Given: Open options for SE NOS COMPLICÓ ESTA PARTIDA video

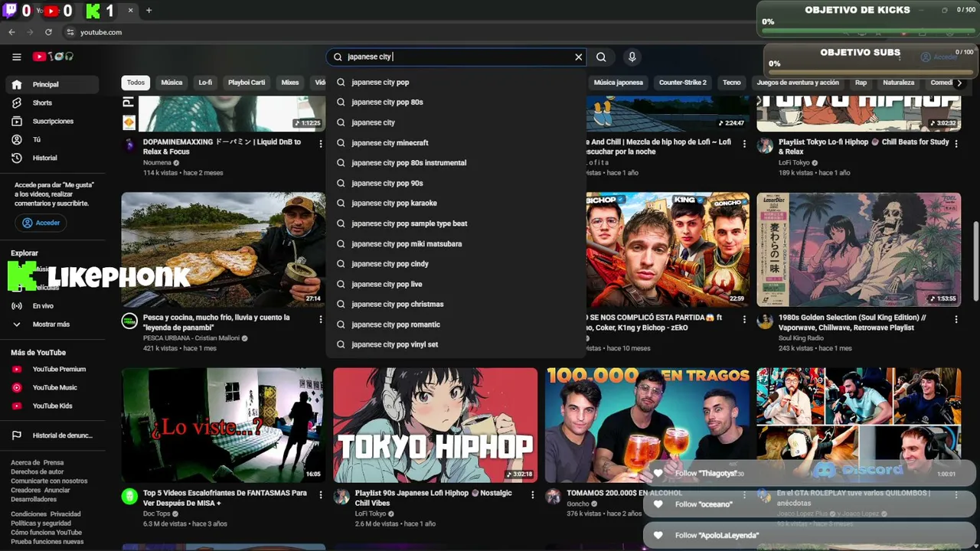Looking at the screenshot, I should [744, 319].
